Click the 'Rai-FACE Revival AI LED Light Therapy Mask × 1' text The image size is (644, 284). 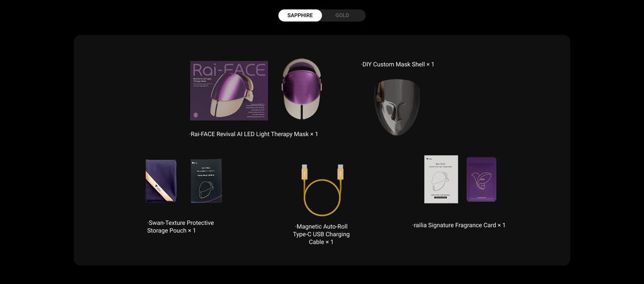pos(253,134)
